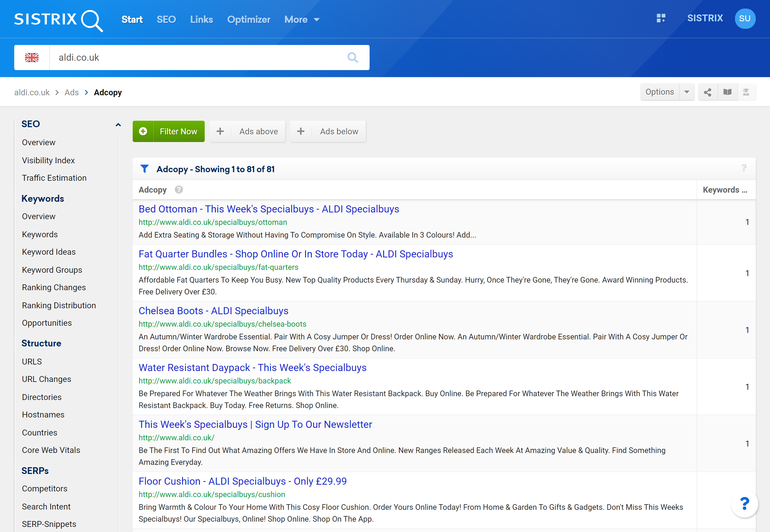Click the plus icon in Ads above
This screenshot has height=532, width=770.
[x=220, y=131]
